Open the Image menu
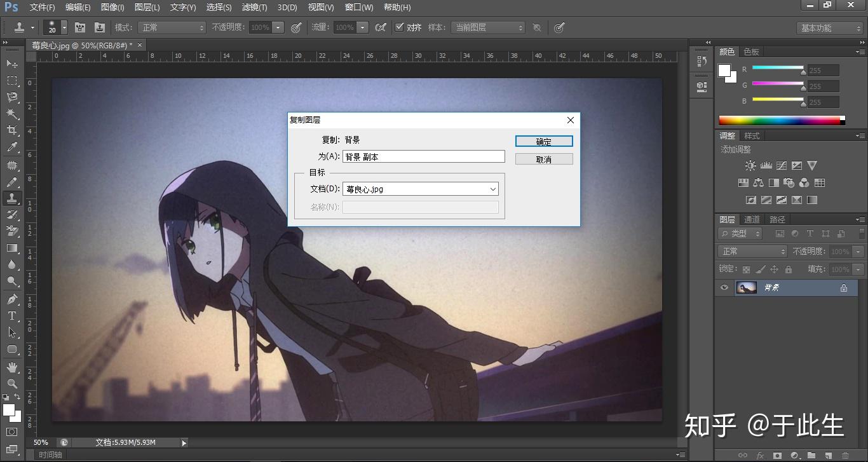 click(x=112, y=7)
